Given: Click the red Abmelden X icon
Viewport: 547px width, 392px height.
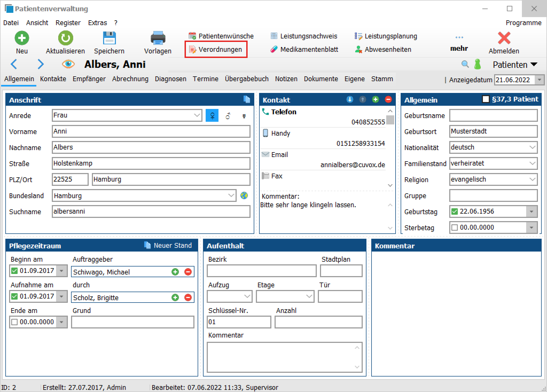Looking at the screenshot, I should click(504, 38).
